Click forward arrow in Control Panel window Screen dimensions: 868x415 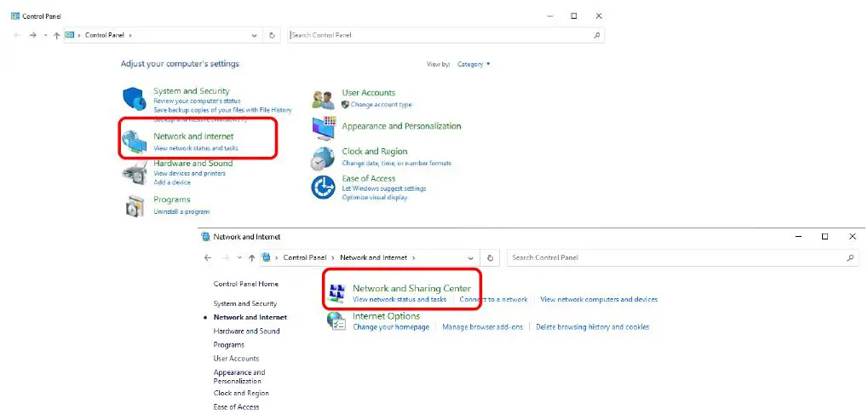pos(32,35)
